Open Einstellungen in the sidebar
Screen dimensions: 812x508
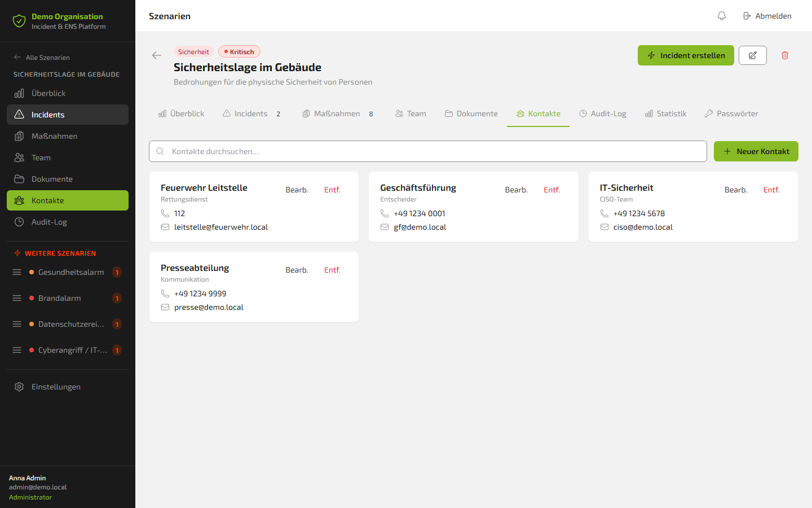coord(68,387)
